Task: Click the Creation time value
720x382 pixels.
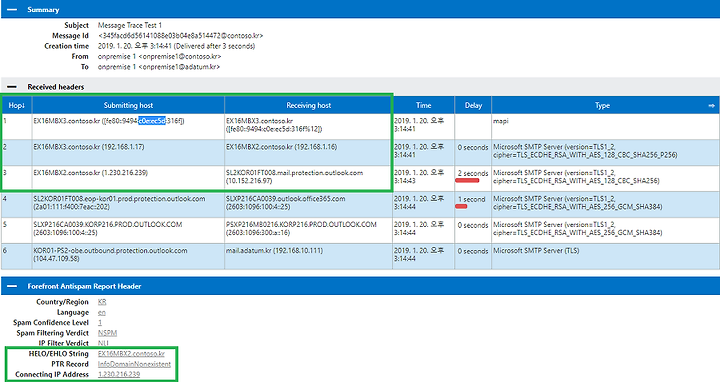Action: [x=176, y=46]
